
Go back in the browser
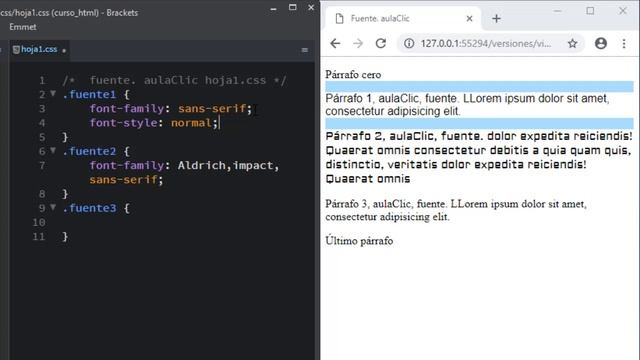tap(335, 43)
